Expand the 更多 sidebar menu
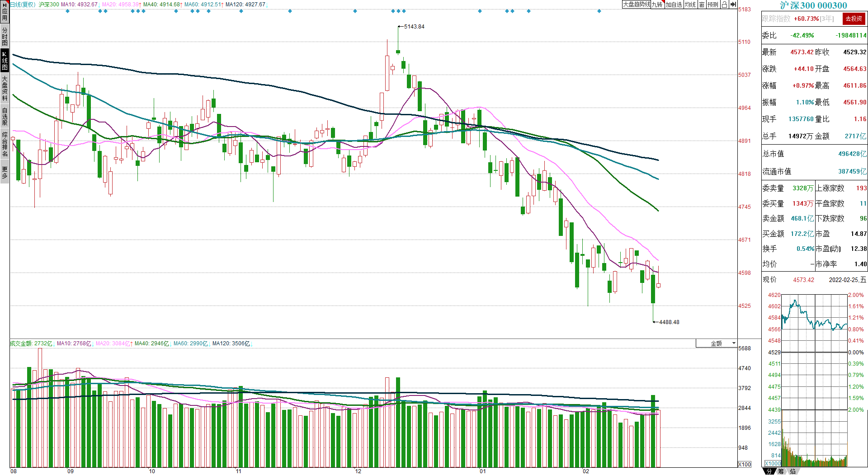Viewport: 868px width, 475px height. [5, 173]
